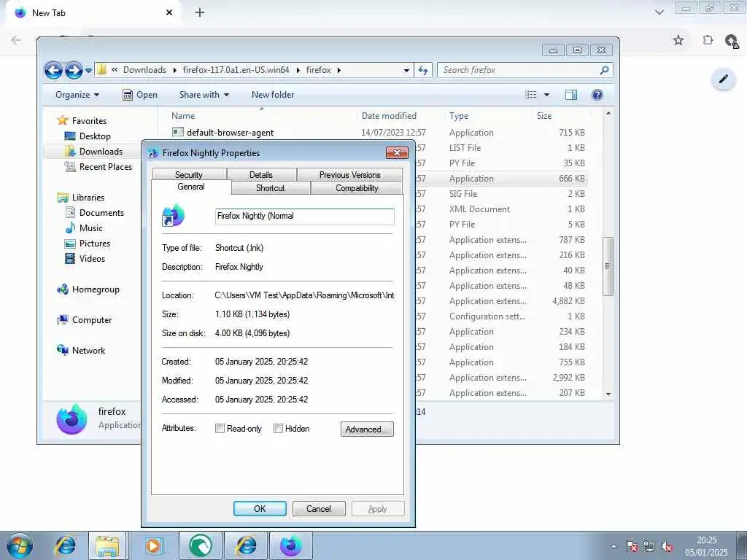Click the file list vertical scrollbar thumb

[608, 266]
